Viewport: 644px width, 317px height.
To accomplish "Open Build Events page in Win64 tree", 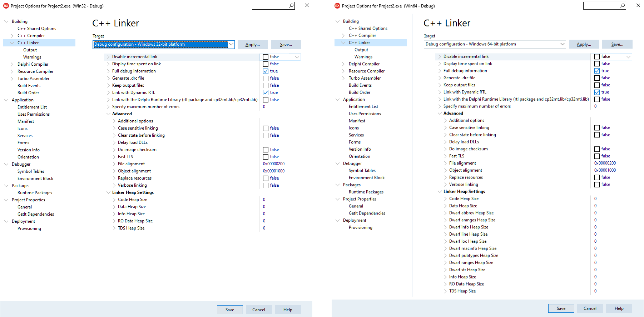I will [360, 85].
